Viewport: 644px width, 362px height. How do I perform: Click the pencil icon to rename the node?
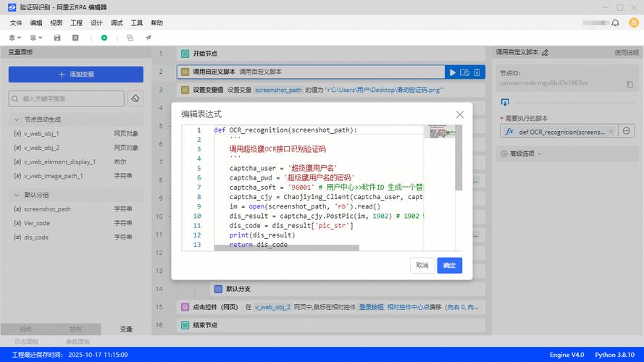[545, 53]
